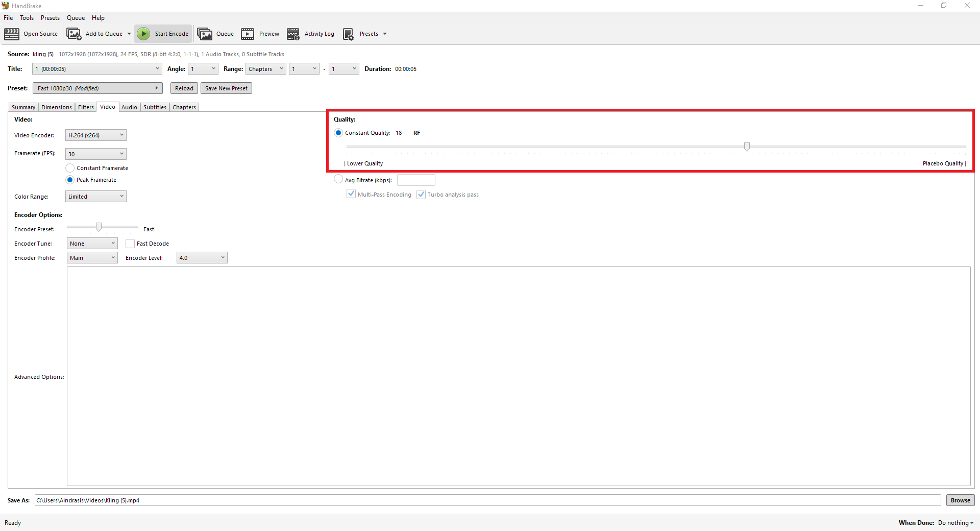This screenshot has width=980, height=531.
Task: Select the Avg Bitrate radio button
Action: (x=338, y=179)
